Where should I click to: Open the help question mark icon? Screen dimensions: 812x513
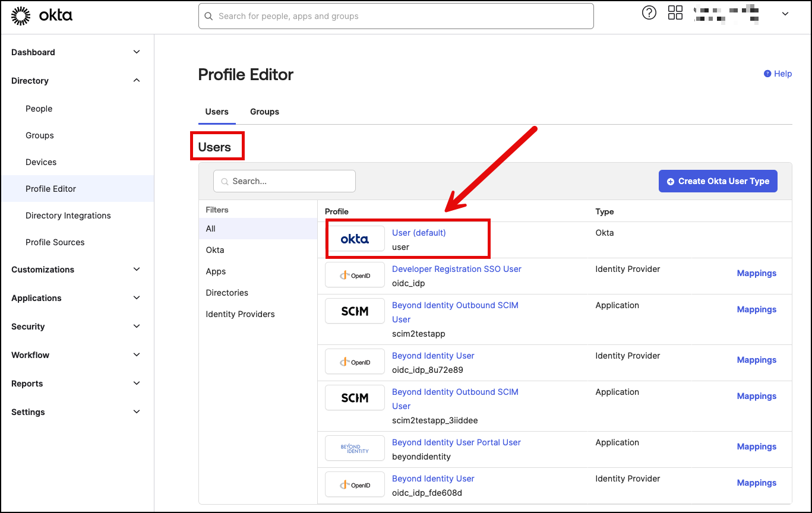(649, 13)
